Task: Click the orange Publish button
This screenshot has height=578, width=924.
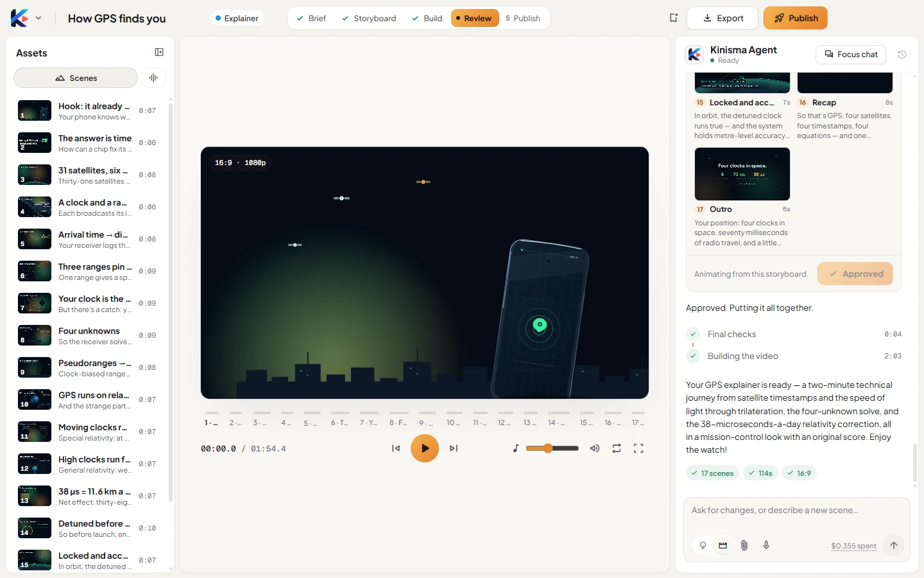Action: [796, 18]
